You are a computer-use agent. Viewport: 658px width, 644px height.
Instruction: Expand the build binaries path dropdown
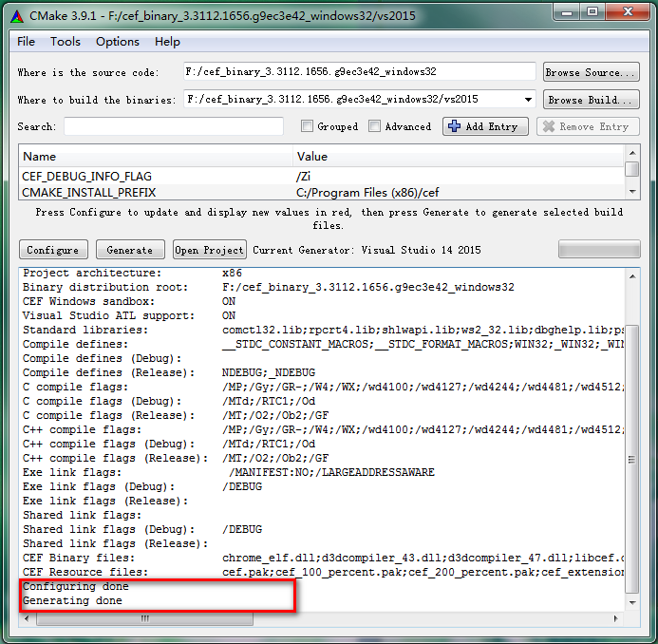coord(528,100)
